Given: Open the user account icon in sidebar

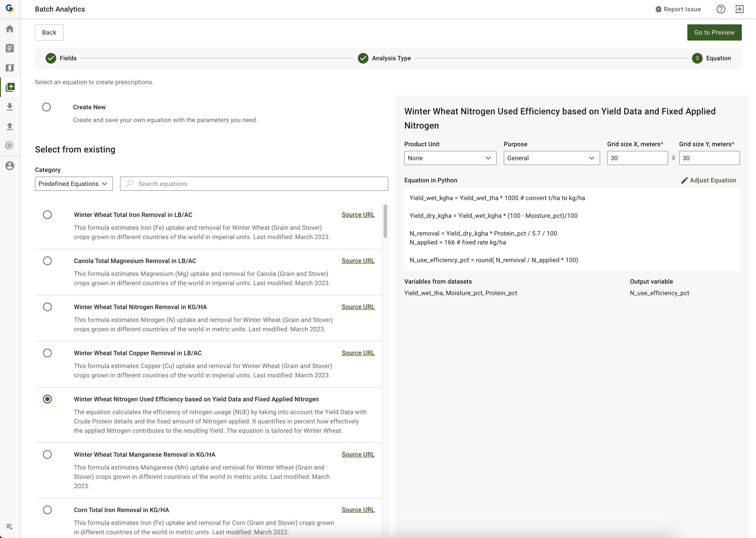Looking at the screenshot, I should coord(10,166).
